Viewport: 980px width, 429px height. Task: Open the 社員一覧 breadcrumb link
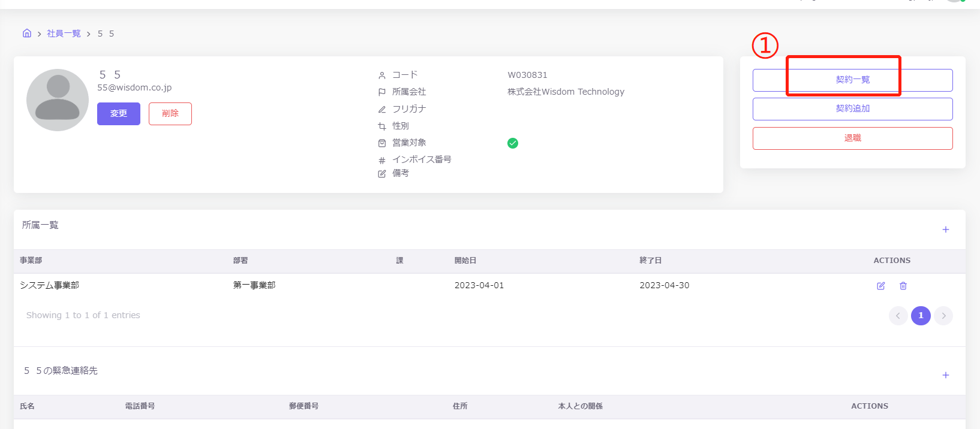click(64, 34)
